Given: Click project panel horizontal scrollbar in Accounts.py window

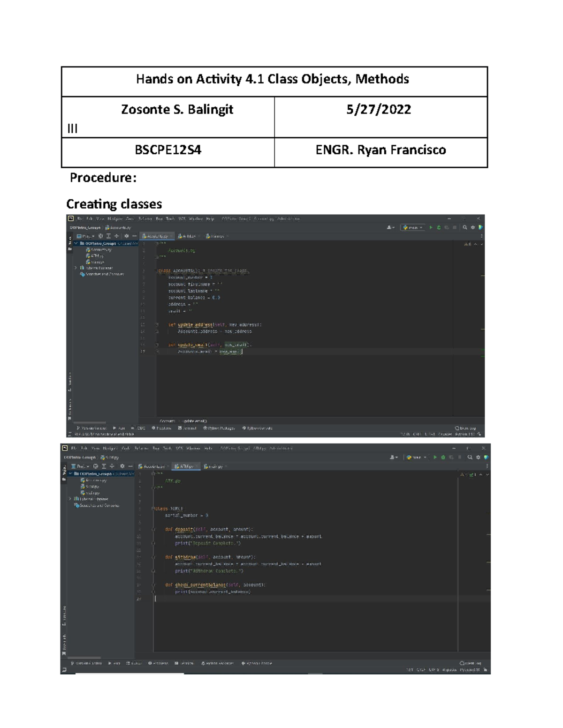Looking at the screenshot, I should (89, 422).
